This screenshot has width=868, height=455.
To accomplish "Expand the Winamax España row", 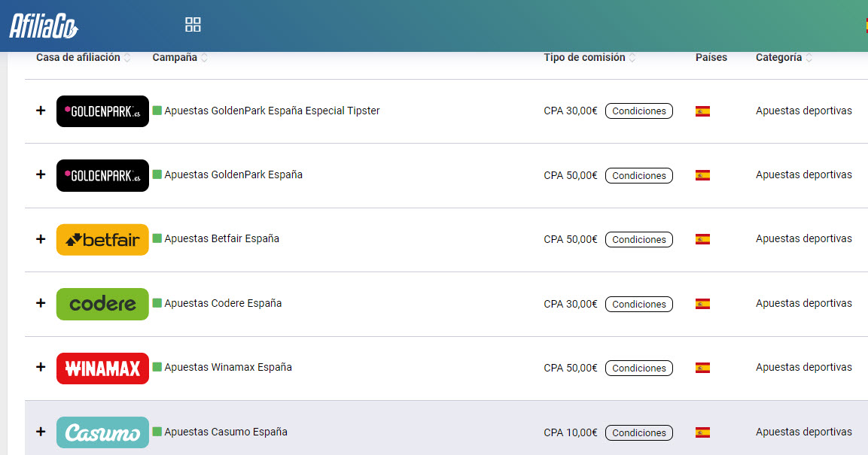I will point(41,367).
